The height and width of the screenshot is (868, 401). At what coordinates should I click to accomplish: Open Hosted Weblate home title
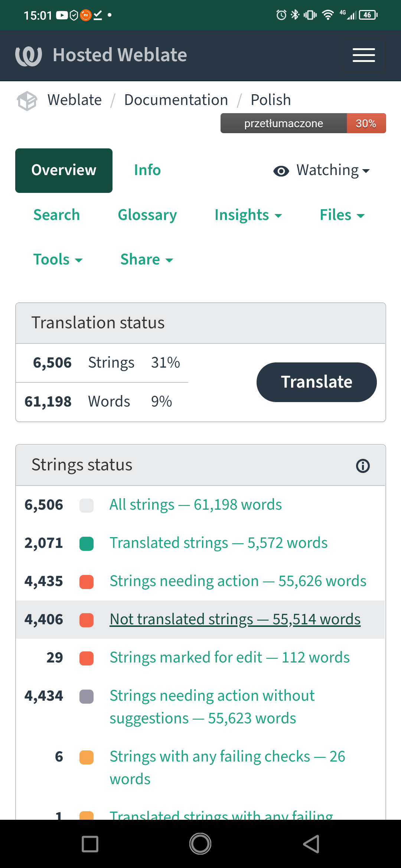coord(120,55)
